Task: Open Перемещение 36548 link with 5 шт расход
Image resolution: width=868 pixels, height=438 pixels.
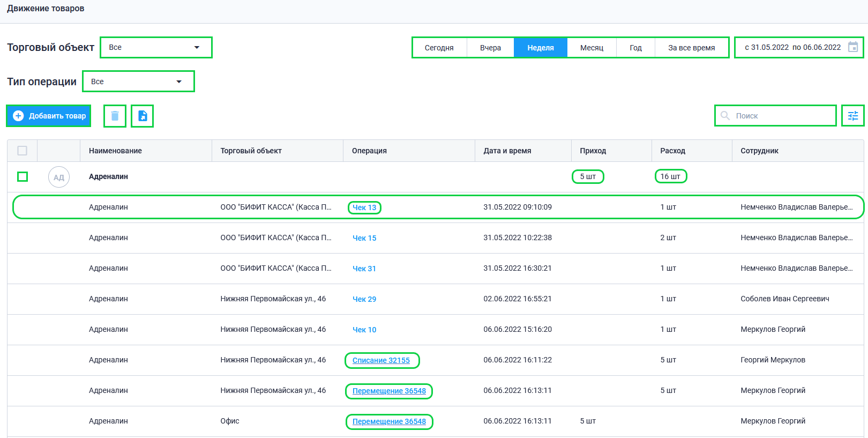Action: click(x=390, y=391)
